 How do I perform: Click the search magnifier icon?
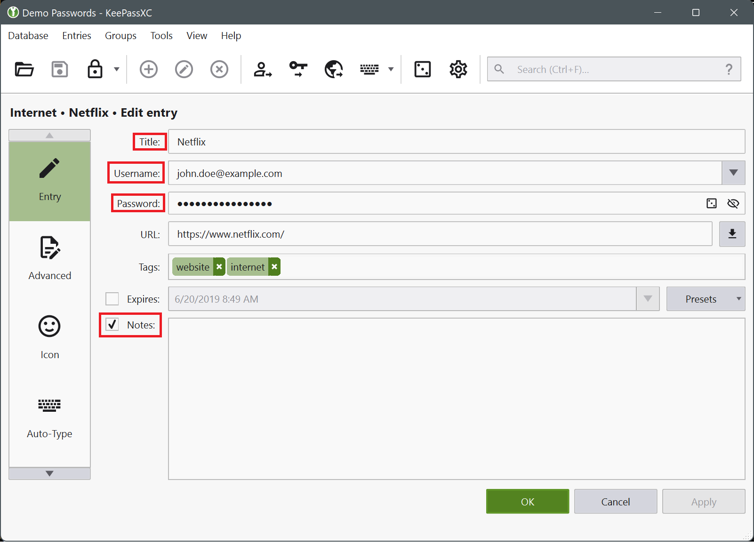point(499,69)
